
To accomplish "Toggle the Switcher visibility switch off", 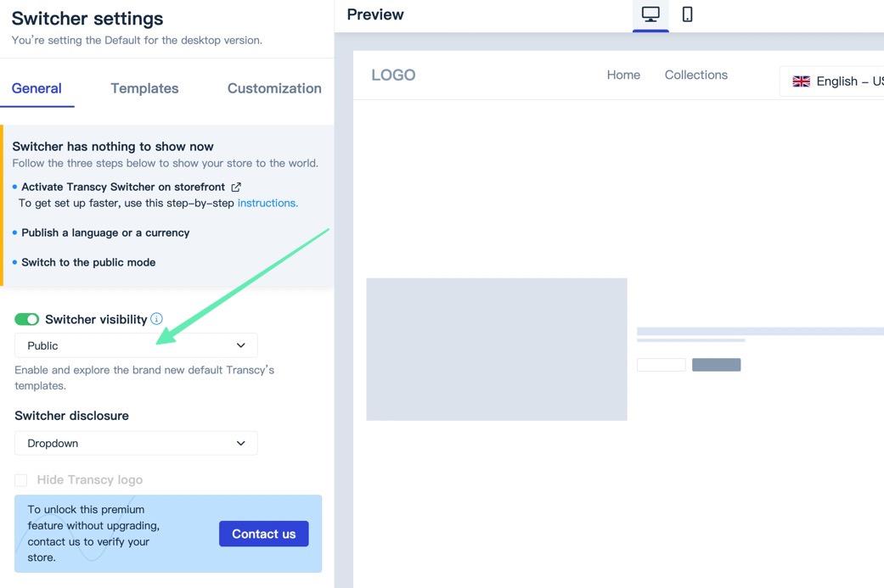I will [x=27, y=319].
